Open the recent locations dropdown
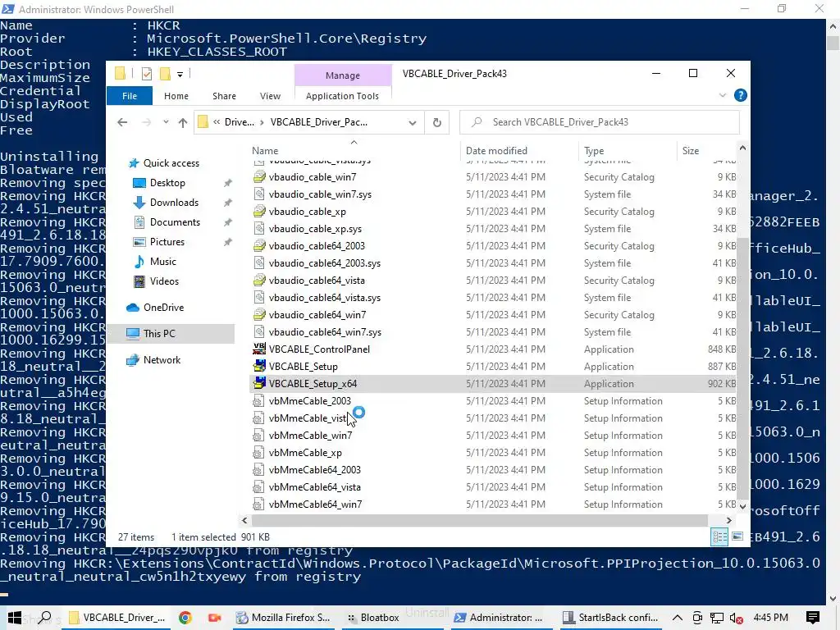Viewport: 840px width, 630px height. (x=166, y=122)
